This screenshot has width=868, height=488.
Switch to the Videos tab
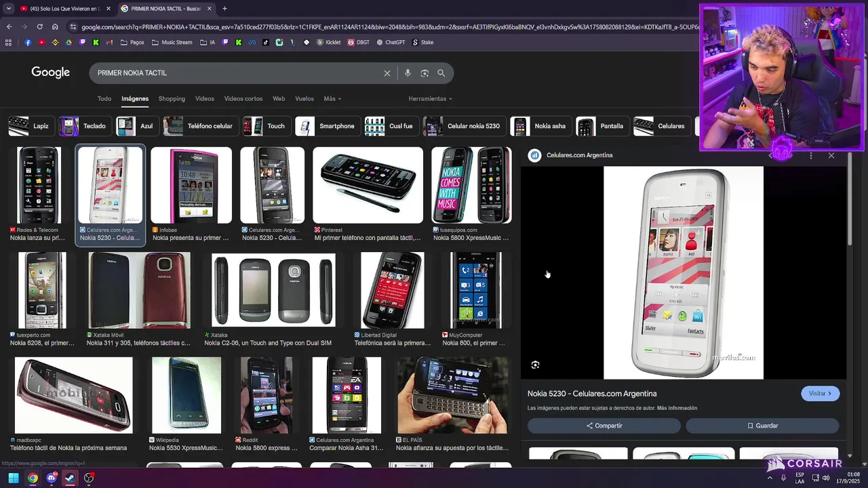pyautogui.click(x=205, y=99)
